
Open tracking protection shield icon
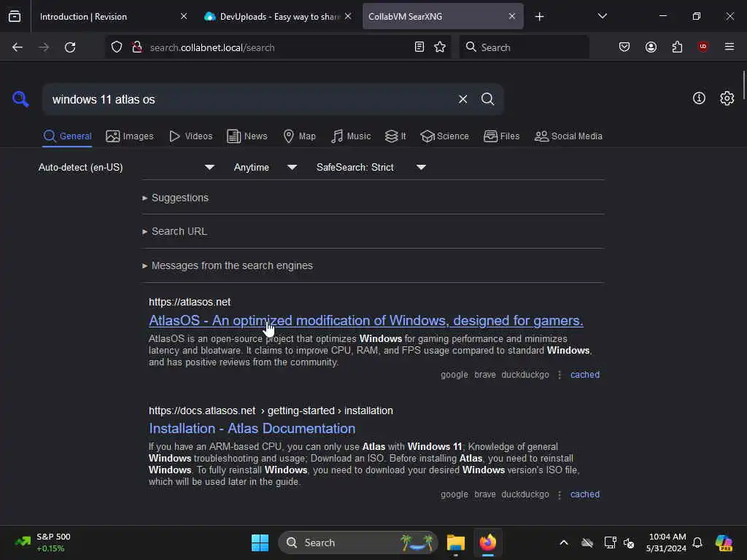117,47
